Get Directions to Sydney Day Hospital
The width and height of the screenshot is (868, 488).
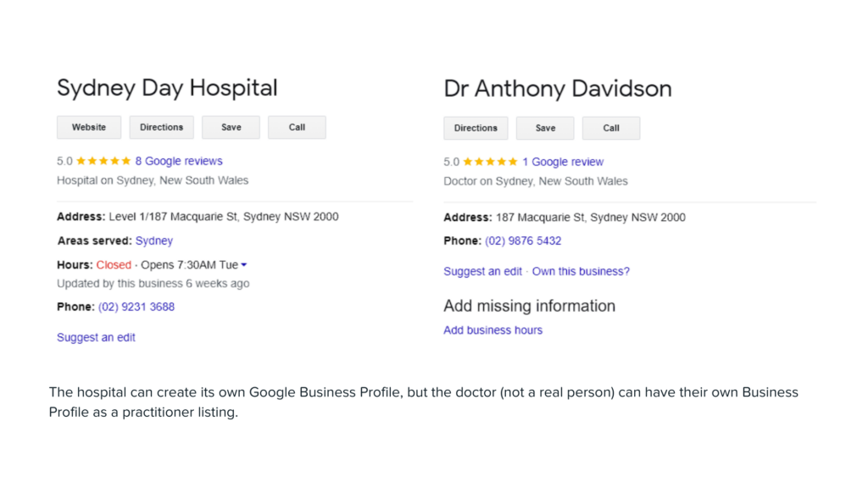(161, 127)
